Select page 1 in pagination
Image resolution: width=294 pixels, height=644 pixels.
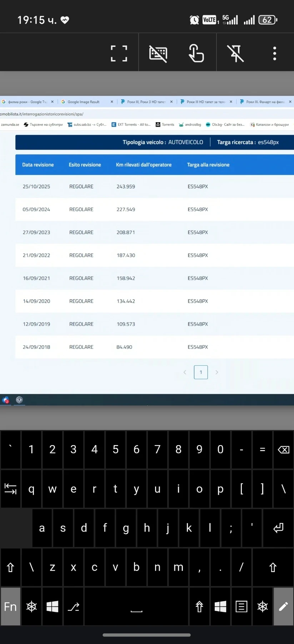[x=201, y=372]
